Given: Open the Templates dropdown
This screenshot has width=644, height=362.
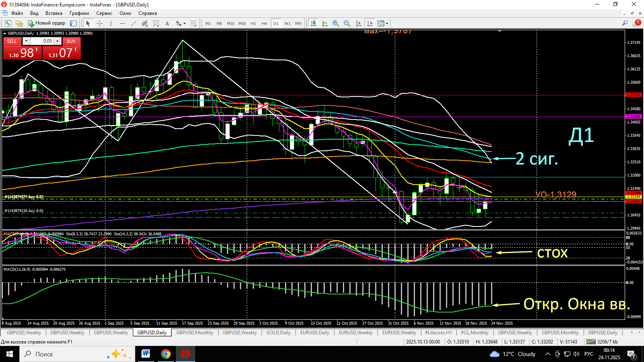Looking at the screenshot, I should click(x=383, y=23).
